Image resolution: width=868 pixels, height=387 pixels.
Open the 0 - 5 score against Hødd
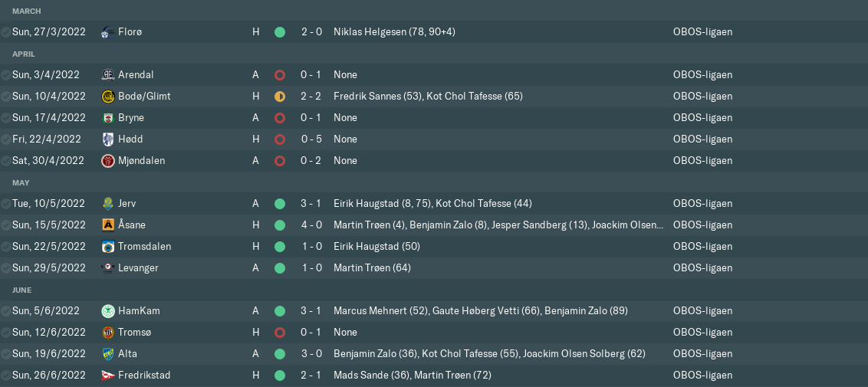pos(311,139)
